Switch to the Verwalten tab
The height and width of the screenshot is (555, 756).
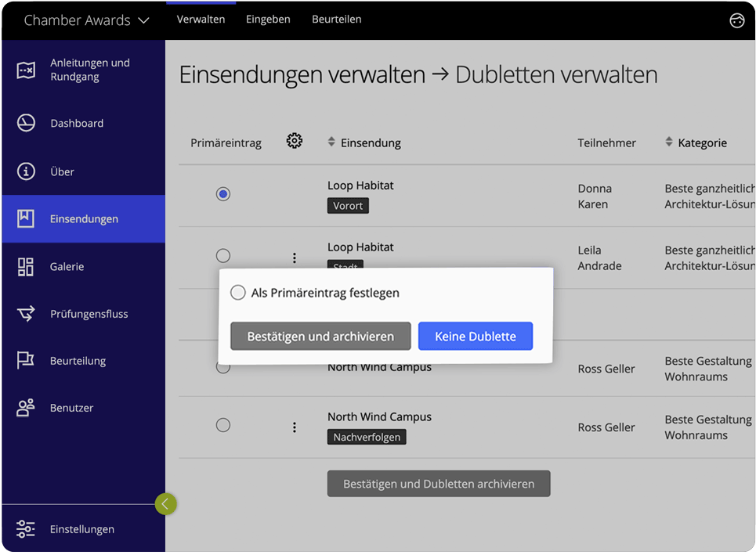coord(201,20)
